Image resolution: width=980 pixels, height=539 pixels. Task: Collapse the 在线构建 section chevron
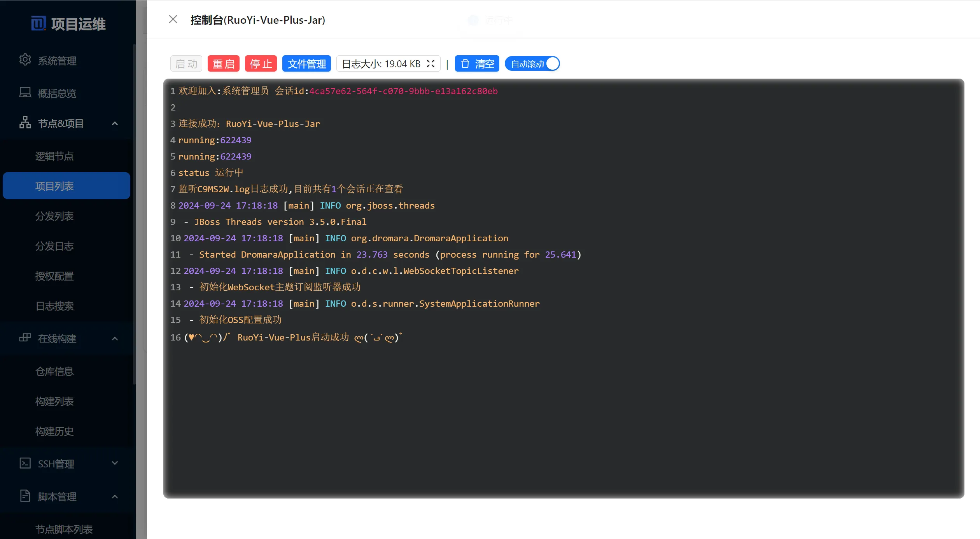115,339
